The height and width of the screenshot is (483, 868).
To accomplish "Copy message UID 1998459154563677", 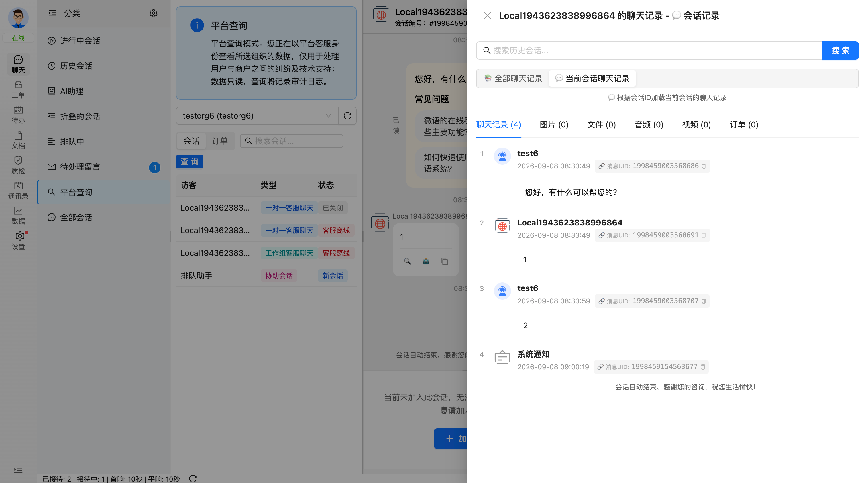I will click(x=702, y=367).
